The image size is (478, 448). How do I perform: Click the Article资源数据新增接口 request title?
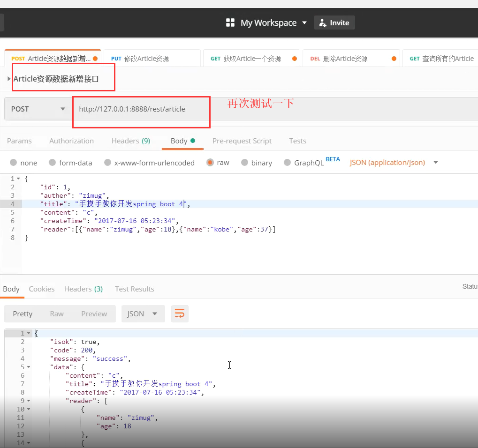(56, 79)
